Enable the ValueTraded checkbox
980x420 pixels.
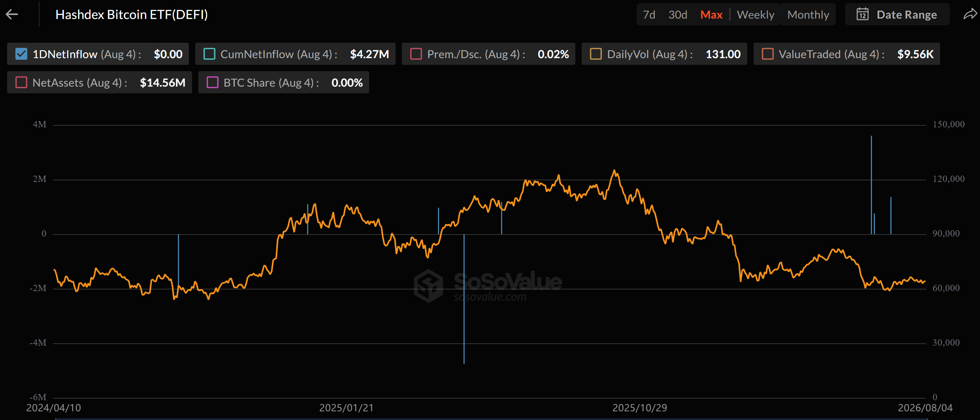[x=767, y=54]
